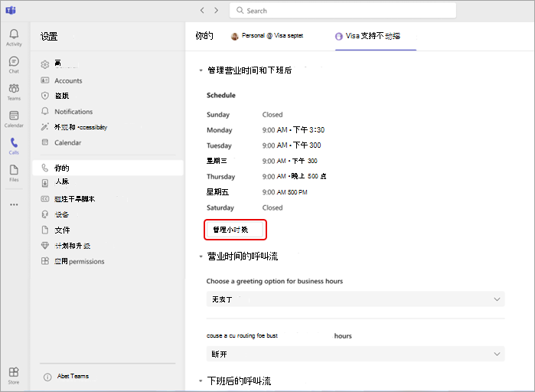The width and height of the screenshot is (535, 392).
Task: Select 设备 in settings list
Action: (62, 214)
